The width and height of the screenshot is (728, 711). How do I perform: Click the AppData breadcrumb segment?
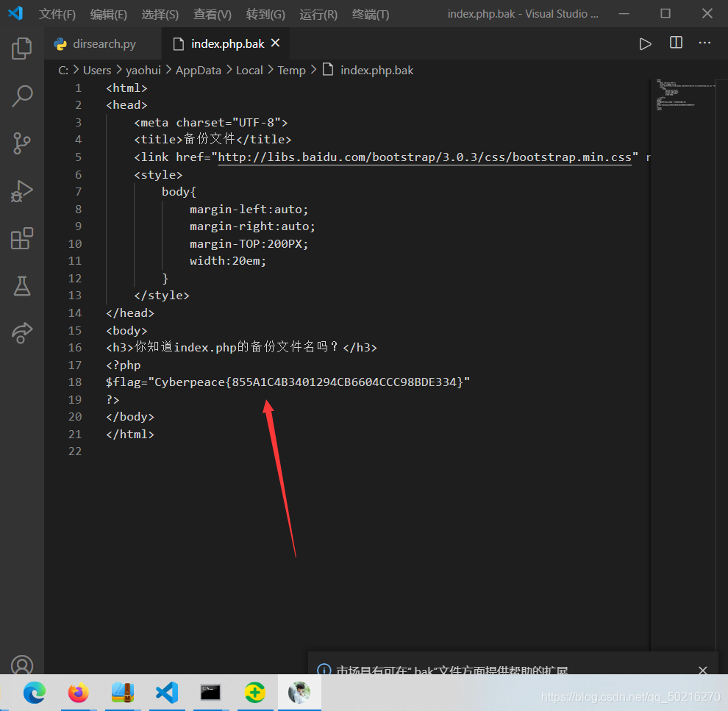click(199, 71)
